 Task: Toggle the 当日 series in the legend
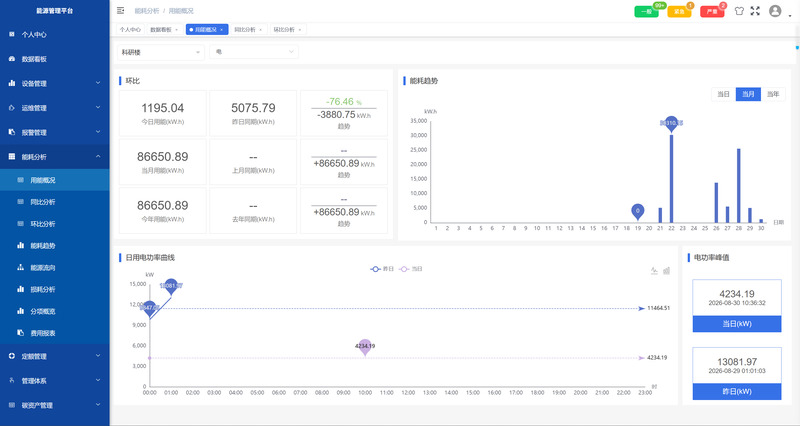[411, 269]
